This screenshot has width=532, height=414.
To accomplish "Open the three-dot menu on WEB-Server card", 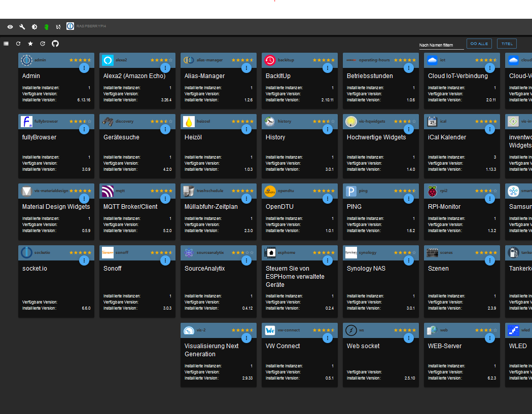I will (489, 338).
